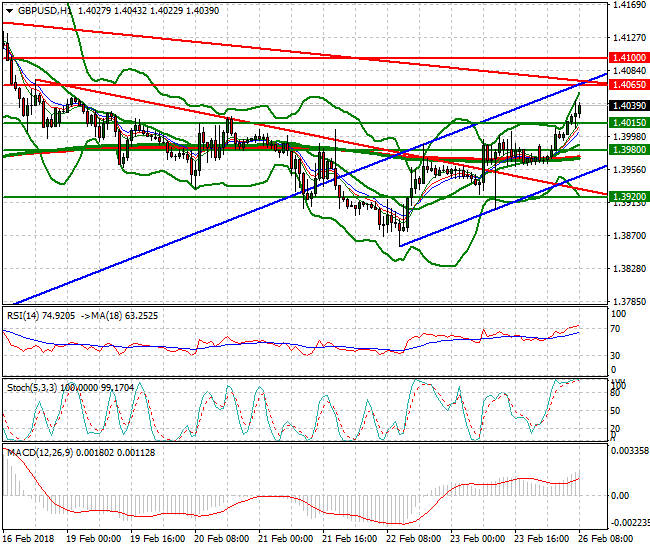Click the 23 Feb 00:00 time label
This screenshot has height=550, width=650.
478,539
